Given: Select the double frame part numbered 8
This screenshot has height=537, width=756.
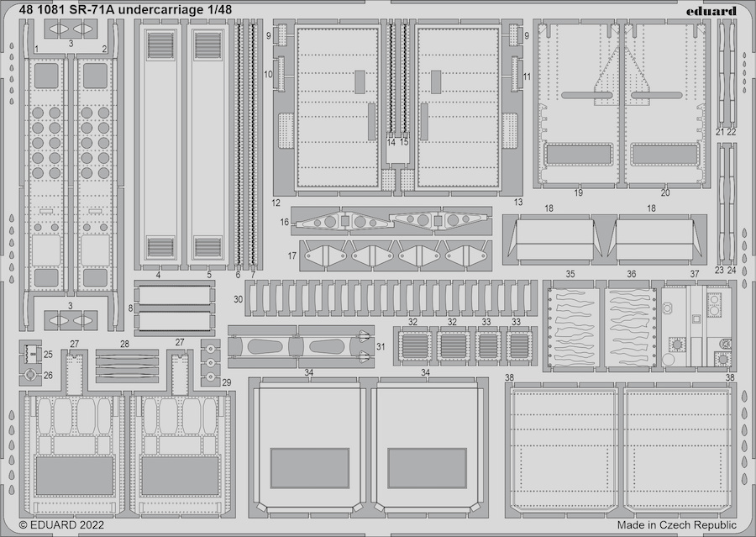Looking at the screenshot, I should coord(175,308).
